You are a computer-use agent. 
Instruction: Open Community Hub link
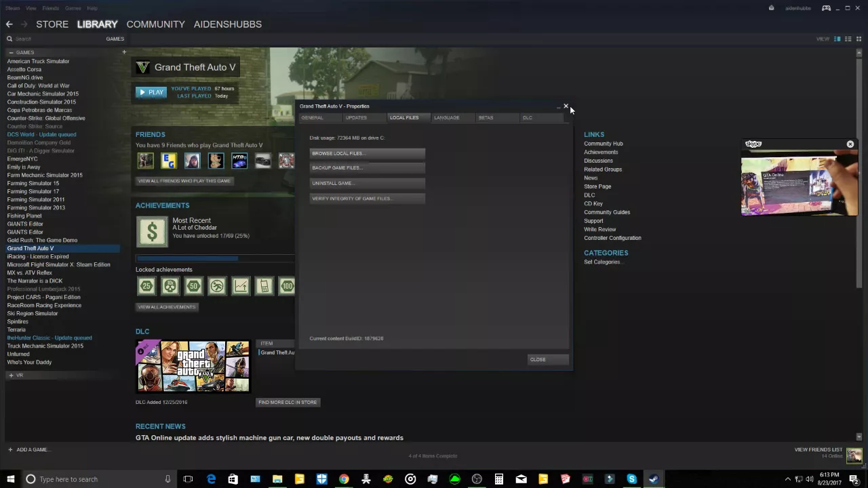point(603,144)
